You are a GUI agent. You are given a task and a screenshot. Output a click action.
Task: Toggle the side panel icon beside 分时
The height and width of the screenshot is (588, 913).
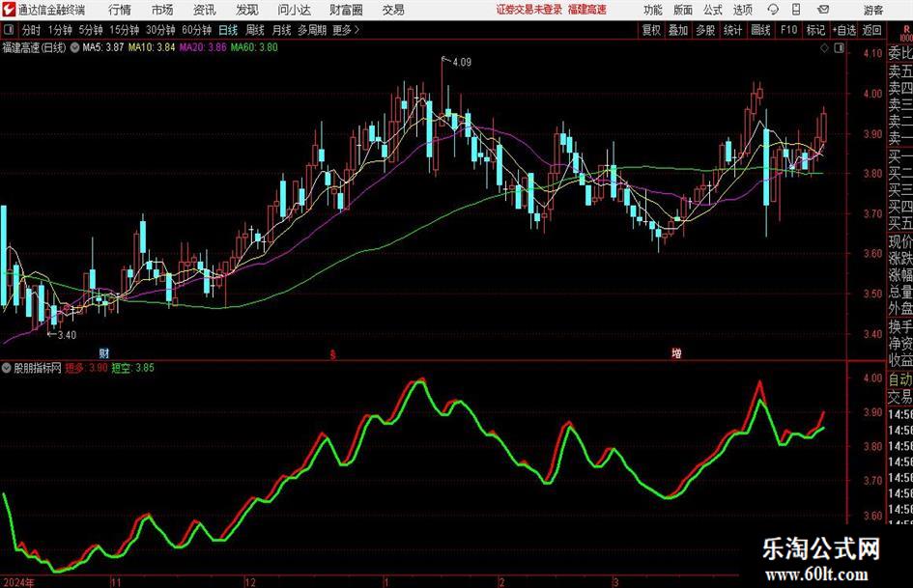pos(8,30)
